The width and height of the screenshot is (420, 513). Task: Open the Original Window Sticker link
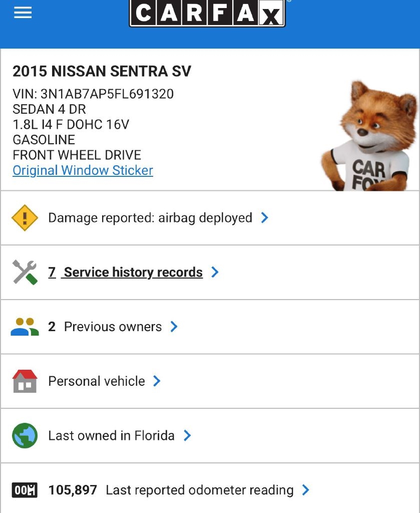pos(83,170)
